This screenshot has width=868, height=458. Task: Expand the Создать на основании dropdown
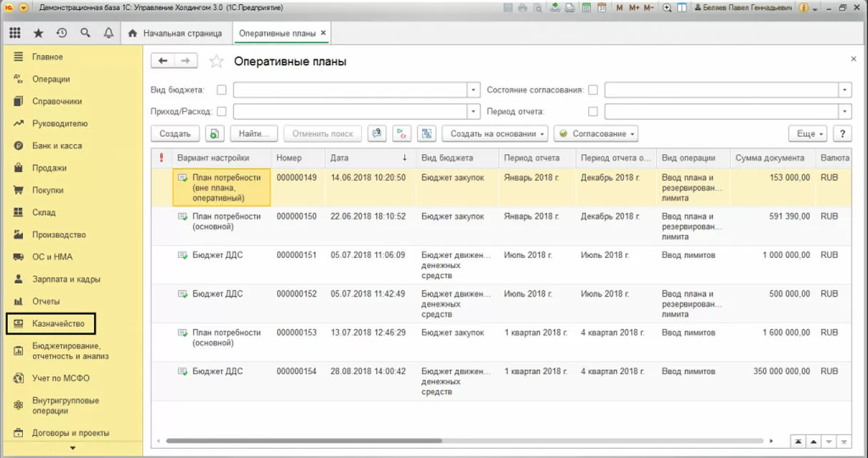pyautogui.click(x=495, y=134)
